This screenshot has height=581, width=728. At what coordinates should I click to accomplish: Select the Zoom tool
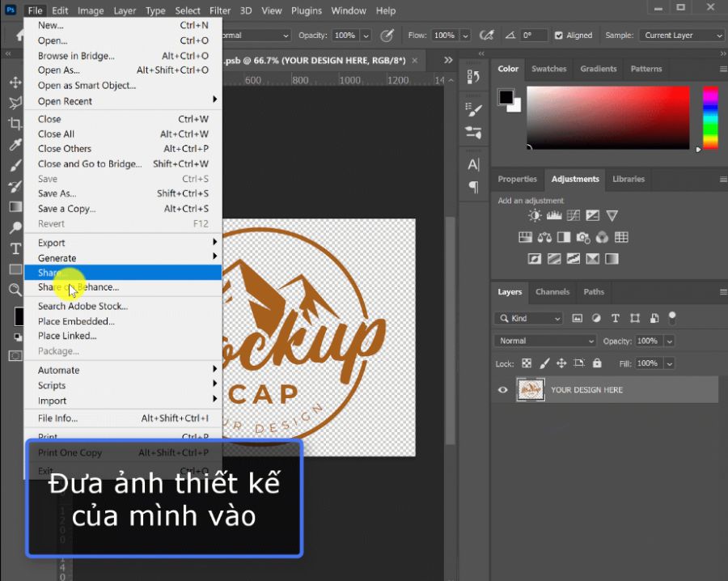[15, 290]
